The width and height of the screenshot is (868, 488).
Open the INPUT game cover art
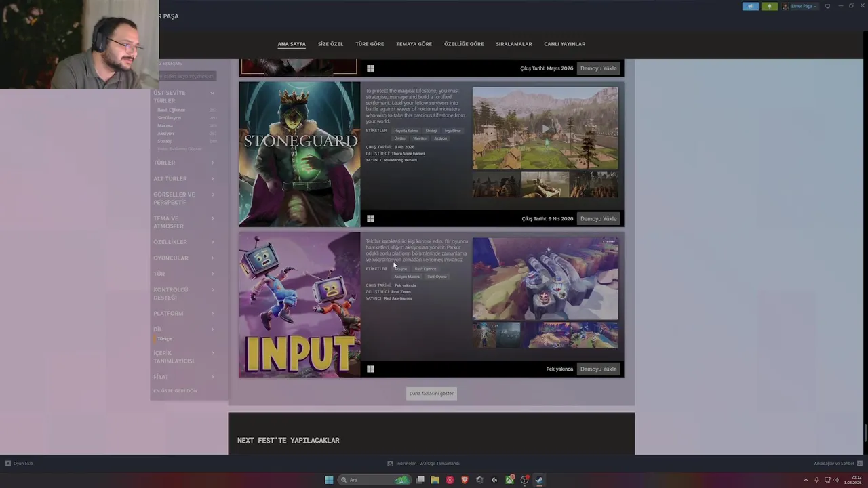299,304
